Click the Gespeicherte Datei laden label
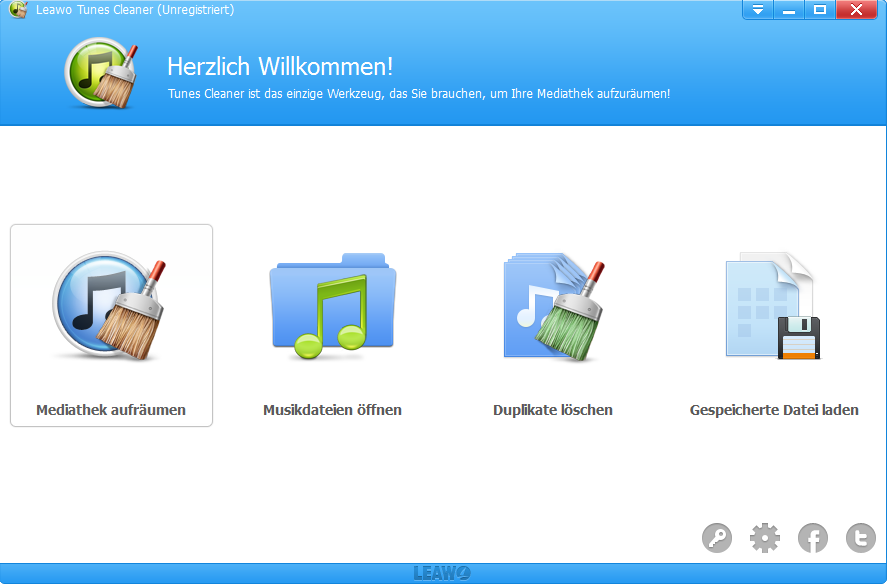The width and height of the screenshot is (887, 585). 774,410
